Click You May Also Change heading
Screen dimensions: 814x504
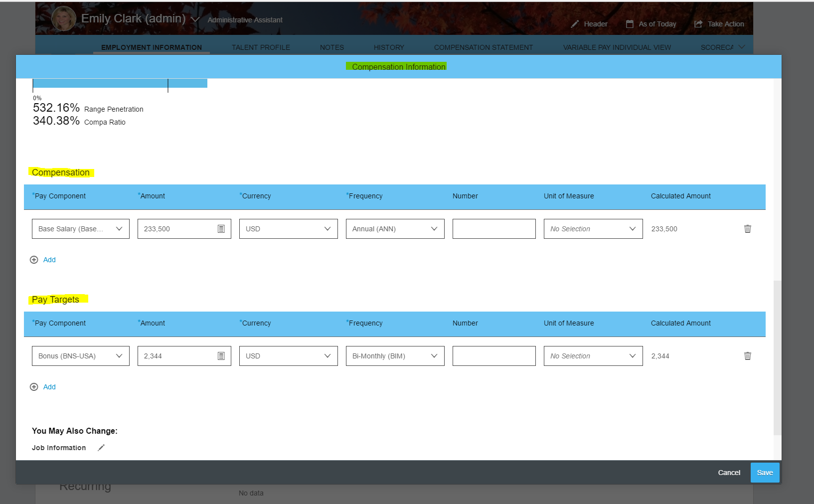(75, 431)
